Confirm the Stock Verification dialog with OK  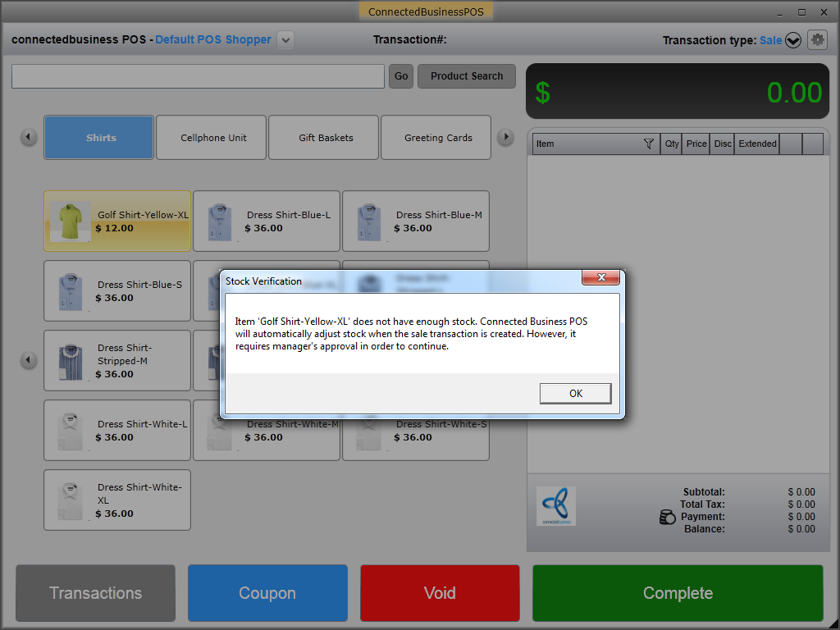point(575,393)
